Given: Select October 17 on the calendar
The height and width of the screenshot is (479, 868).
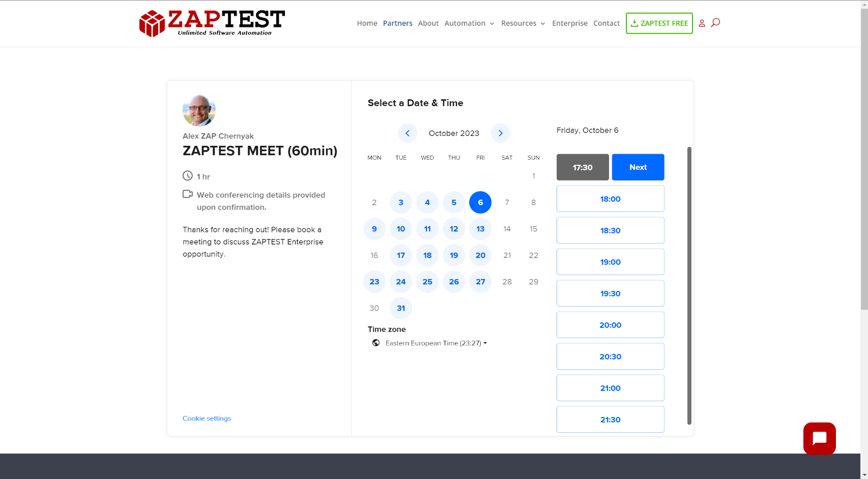Looking at the screenshot, I should coord(401,255).
